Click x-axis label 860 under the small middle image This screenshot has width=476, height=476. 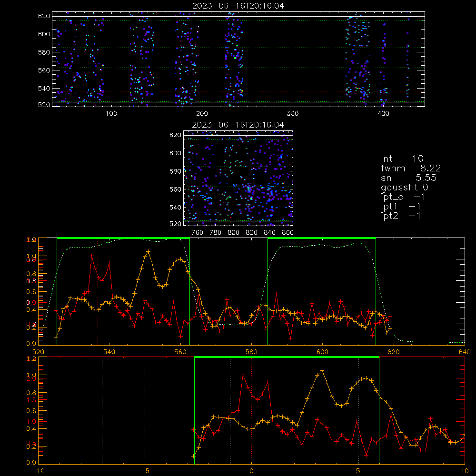click(288, 233)
